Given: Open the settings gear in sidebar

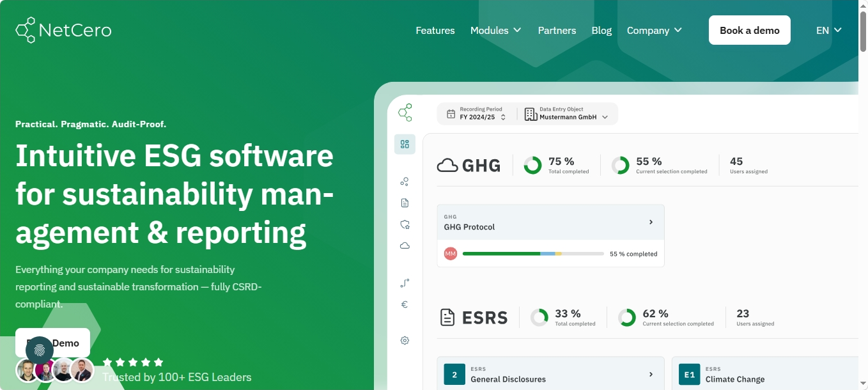Looking at the screenshot, I should 405,341.
